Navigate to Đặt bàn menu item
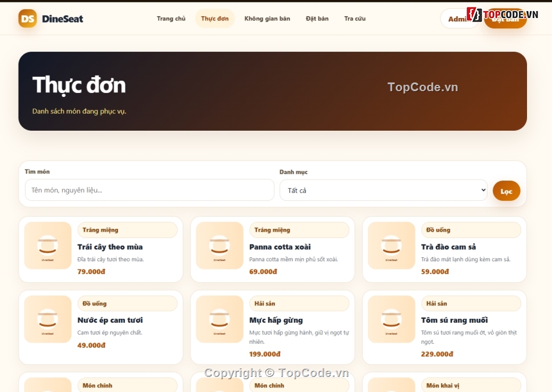Image resolution: width=552 pixels, height=392 pixels. 317,19
